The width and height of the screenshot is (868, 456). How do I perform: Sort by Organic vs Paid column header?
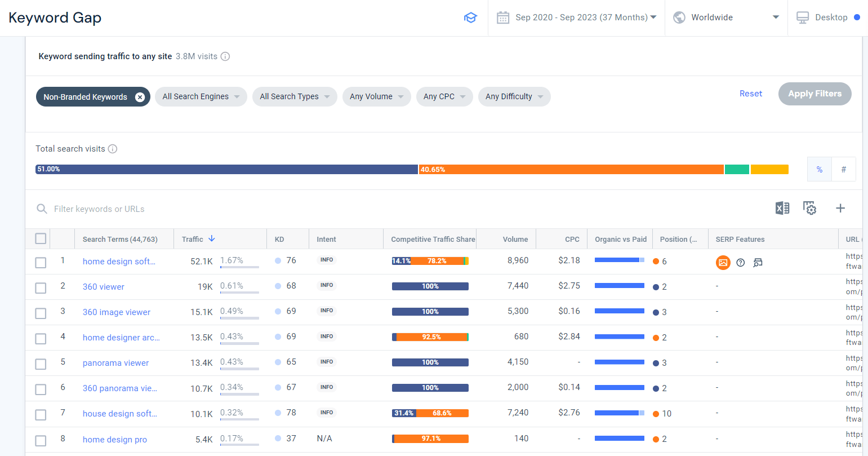click(621, 239)
